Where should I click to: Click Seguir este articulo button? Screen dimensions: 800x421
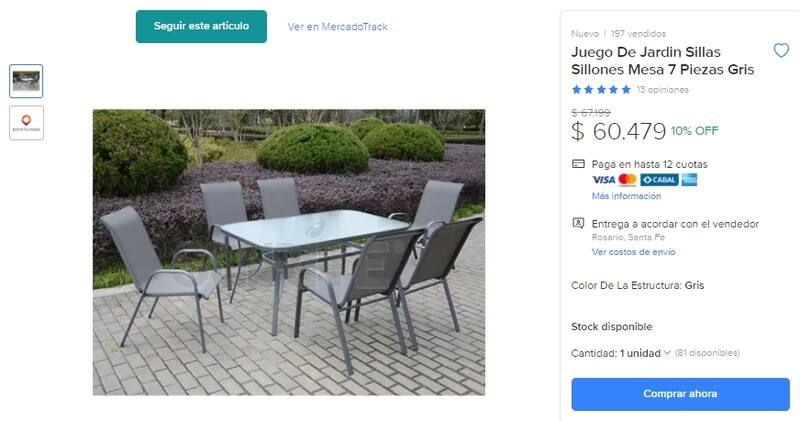[201, 26]
